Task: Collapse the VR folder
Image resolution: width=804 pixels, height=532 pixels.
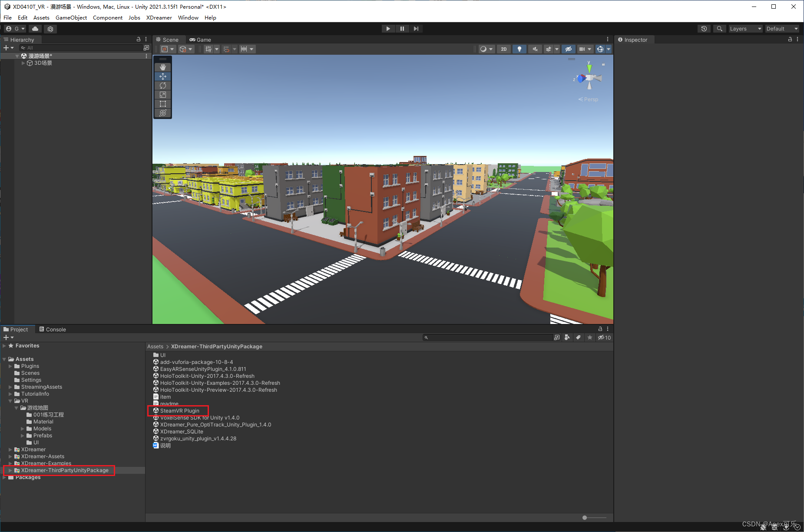Action: (x=10, y=401)
